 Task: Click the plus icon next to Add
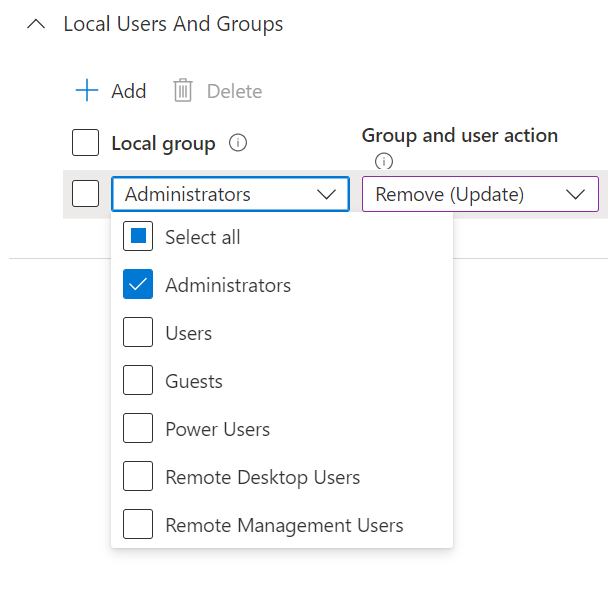[x=87, y=91]
